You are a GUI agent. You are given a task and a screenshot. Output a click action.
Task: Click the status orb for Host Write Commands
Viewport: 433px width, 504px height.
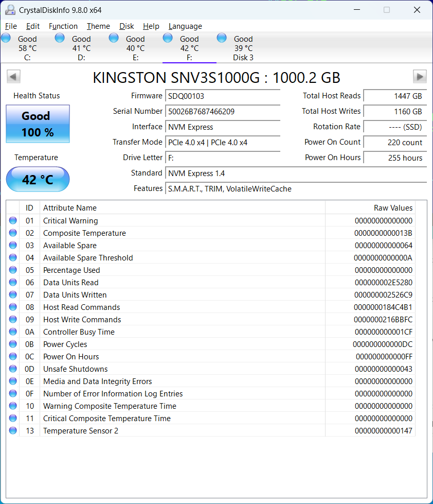coord(13,319)
